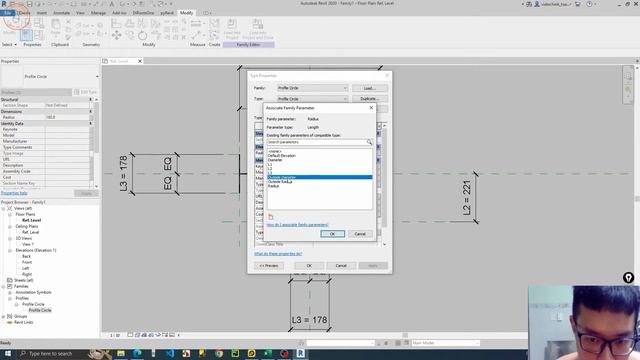The height and width of the screenshot is (360, 640).
Task: Click the Revit icon on the taskbar
Action: (300, 353)
